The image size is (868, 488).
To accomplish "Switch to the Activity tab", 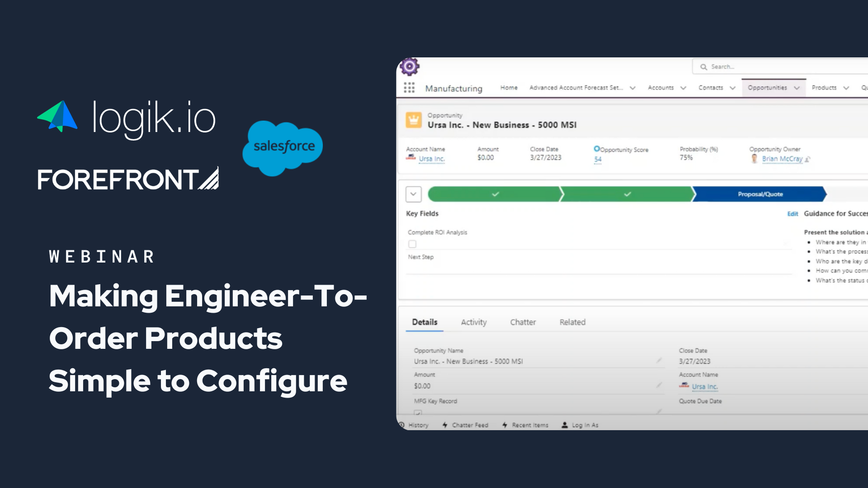I will [473, 322].
